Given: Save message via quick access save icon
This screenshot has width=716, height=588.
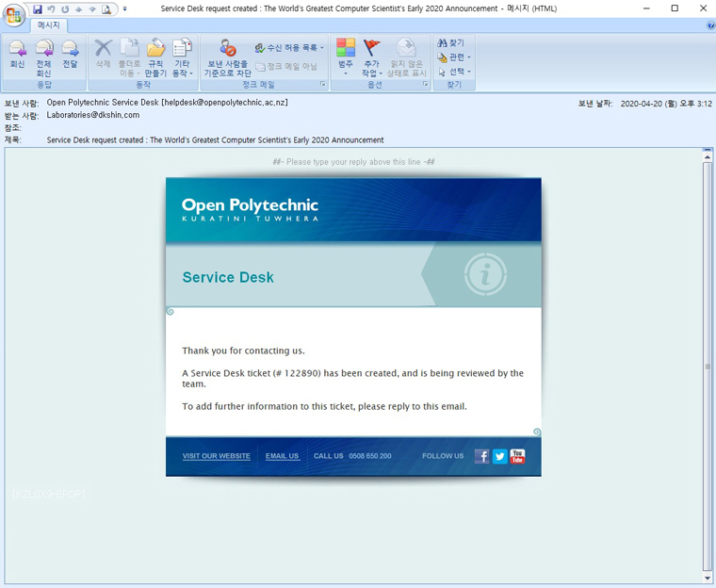Looking at the screenshot, I should [x=38, y=9].
